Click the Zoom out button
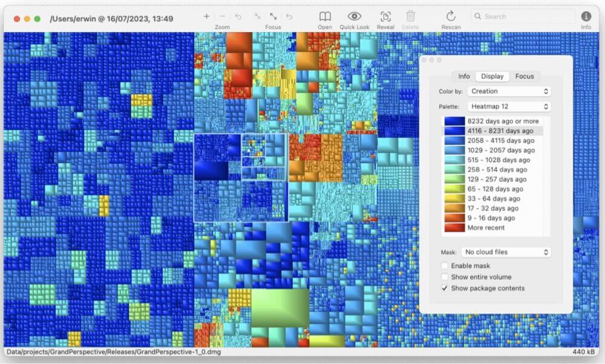The height and width of the screenshot is (364, 605). 223,16
